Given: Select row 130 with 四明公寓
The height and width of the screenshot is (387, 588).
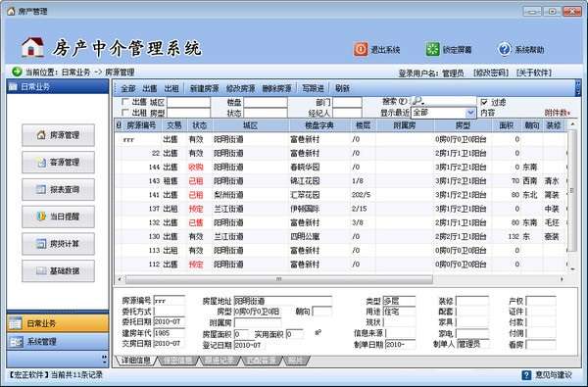Looking at the screenshot, I should click(341, 236).
